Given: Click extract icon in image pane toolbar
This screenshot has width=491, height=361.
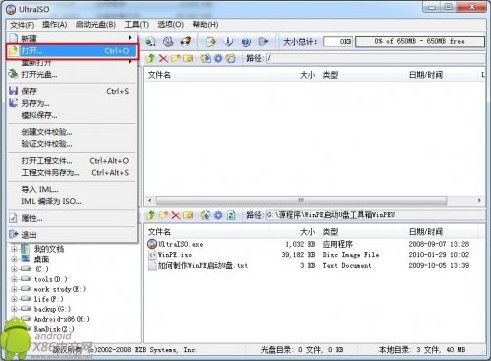Looking at the screenshot, I should (x=206, y=58).
